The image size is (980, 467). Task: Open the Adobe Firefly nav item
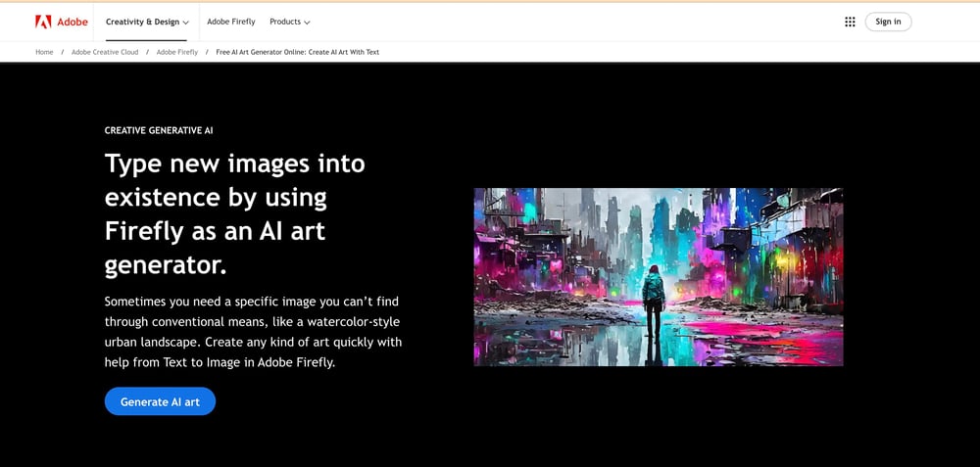231,22
